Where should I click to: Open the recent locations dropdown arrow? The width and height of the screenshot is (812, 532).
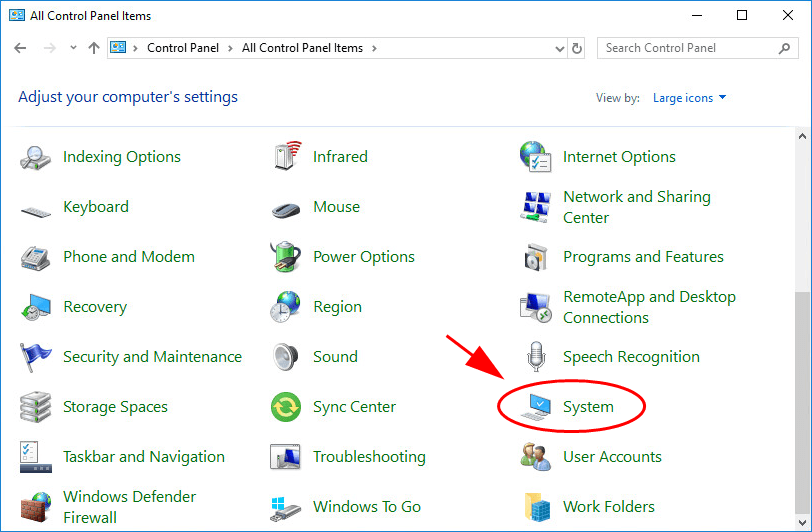(x=74, y=48)
